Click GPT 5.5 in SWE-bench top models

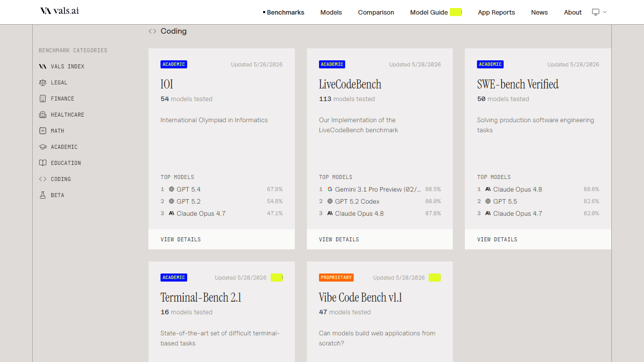[x=505, y=202]
